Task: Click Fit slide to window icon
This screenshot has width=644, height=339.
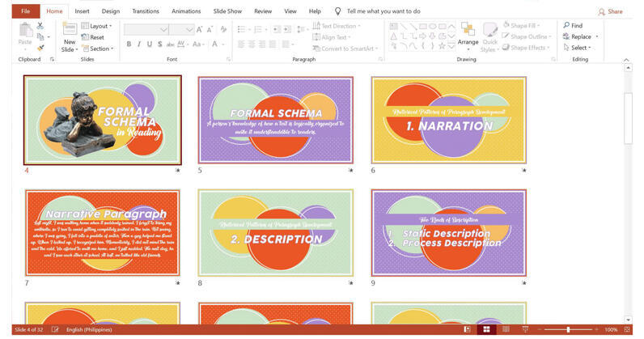Action: click(627, 329)
